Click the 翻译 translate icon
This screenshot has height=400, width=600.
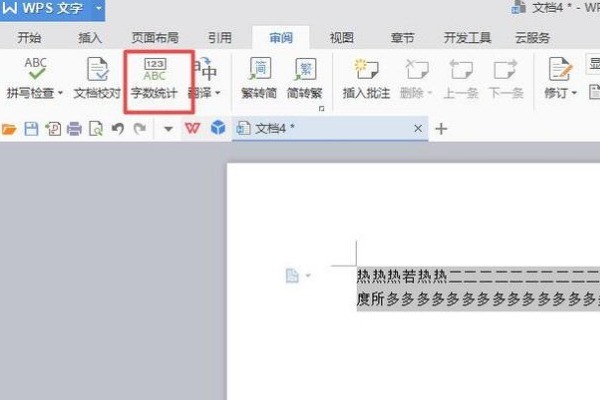click(x=207, y=69)
